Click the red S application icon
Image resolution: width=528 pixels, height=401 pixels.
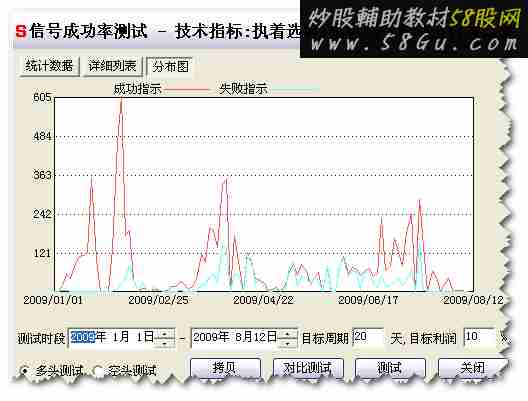pyautogui.click(x=21, y=32)
